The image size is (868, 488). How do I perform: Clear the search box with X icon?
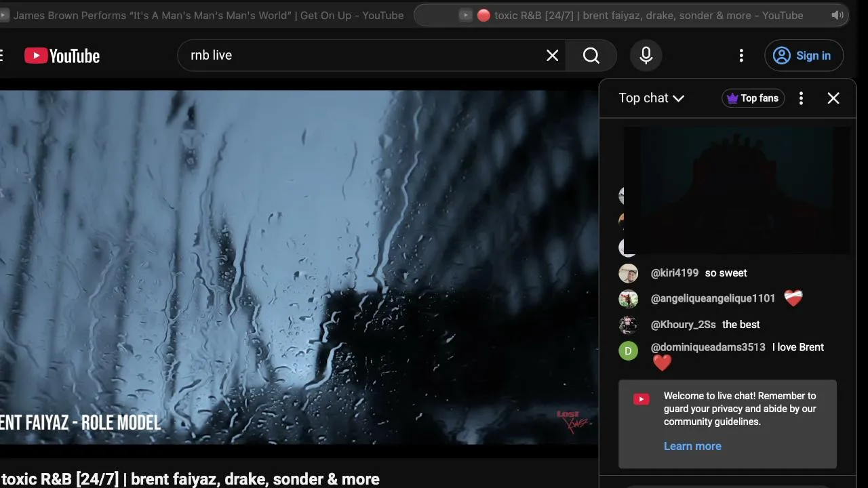(553, 56)
